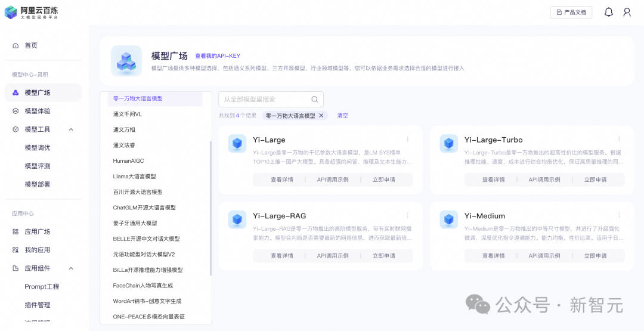
Task: Click the Yi-Large-Turbo card cube icon
Action: 448,143
